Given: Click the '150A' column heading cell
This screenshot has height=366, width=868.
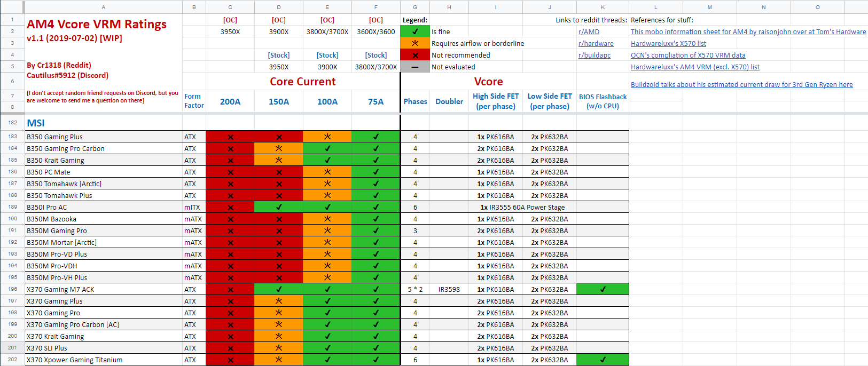Looking at the screenshot, I should (279, 101).
